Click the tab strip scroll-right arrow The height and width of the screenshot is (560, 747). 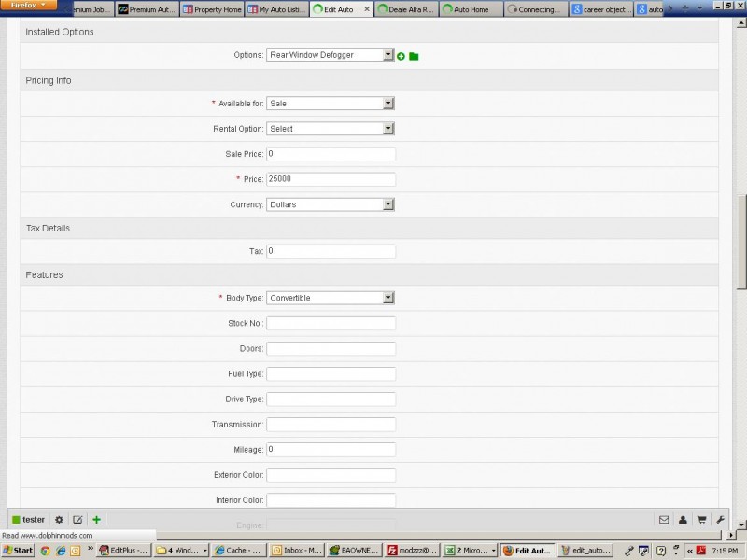pos(670,9)
